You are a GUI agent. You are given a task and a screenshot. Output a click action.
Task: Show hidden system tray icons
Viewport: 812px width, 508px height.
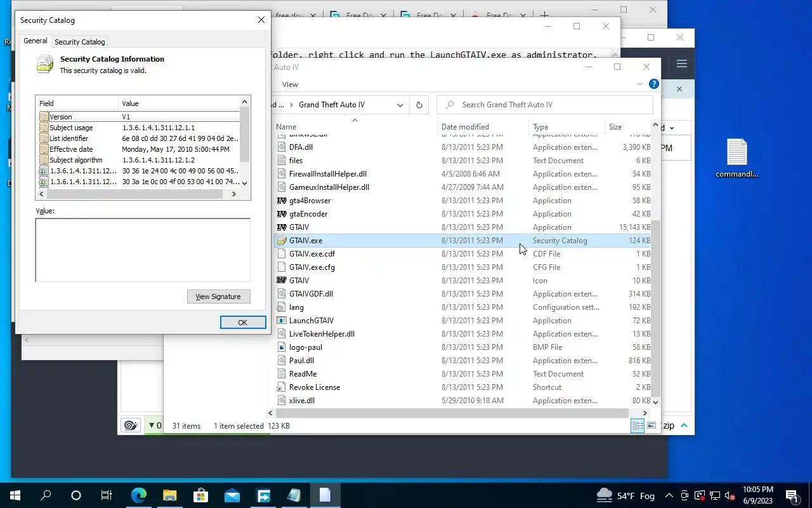[x=669, y=495]
